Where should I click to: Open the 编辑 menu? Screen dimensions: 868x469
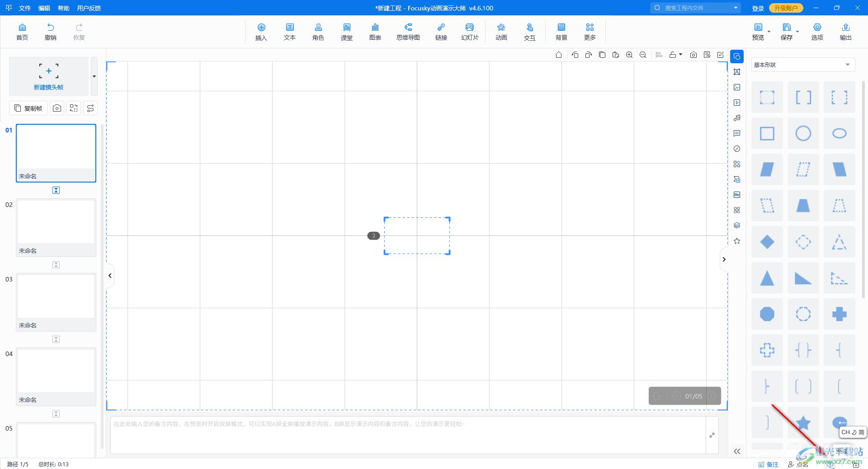pyautogui.click(x=44, y=8)
